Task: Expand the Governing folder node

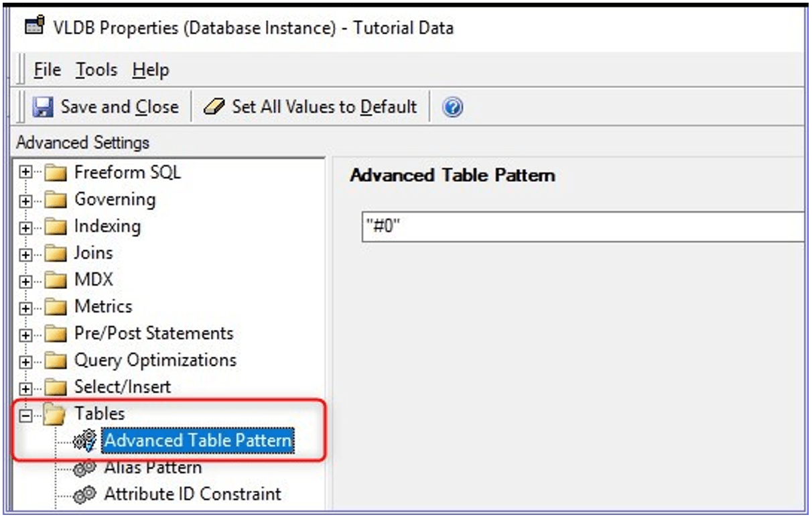Action: click(26, 200)
